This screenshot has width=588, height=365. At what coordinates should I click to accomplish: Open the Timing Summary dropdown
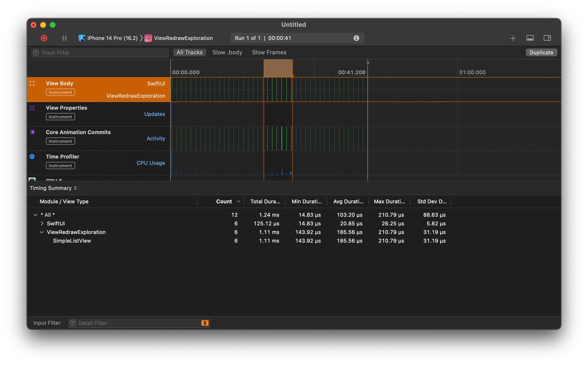(x=53, y=188)
